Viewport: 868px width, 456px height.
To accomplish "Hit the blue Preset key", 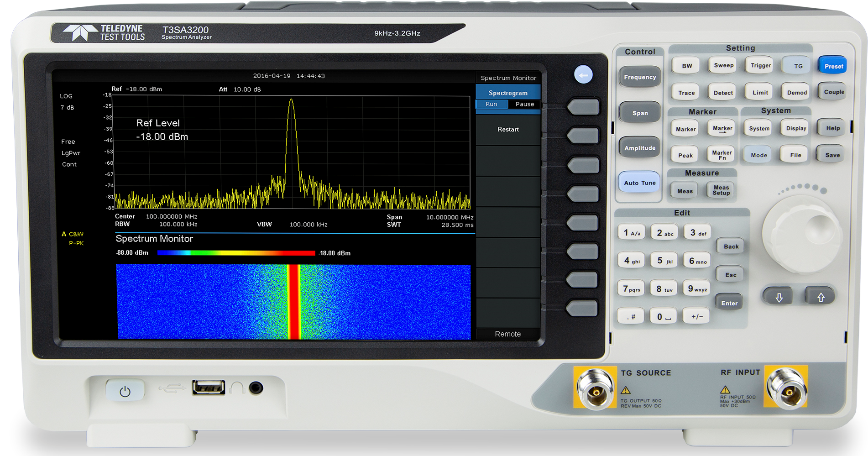I will click(x=833, y=66).
